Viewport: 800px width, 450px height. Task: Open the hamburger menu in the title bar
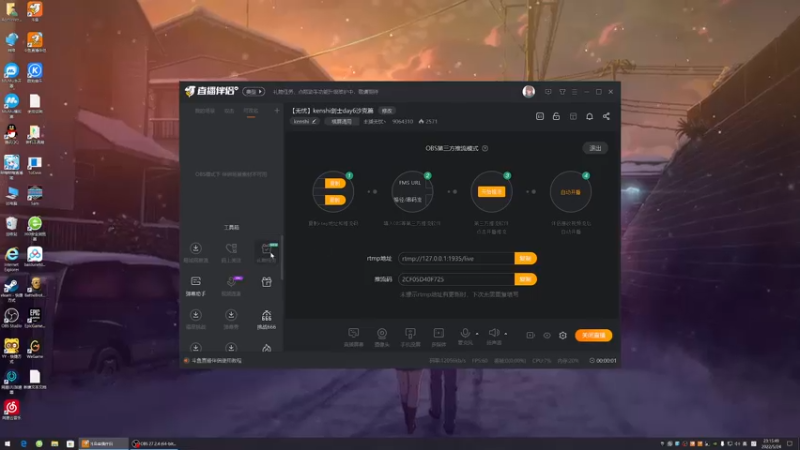point(574,92)
